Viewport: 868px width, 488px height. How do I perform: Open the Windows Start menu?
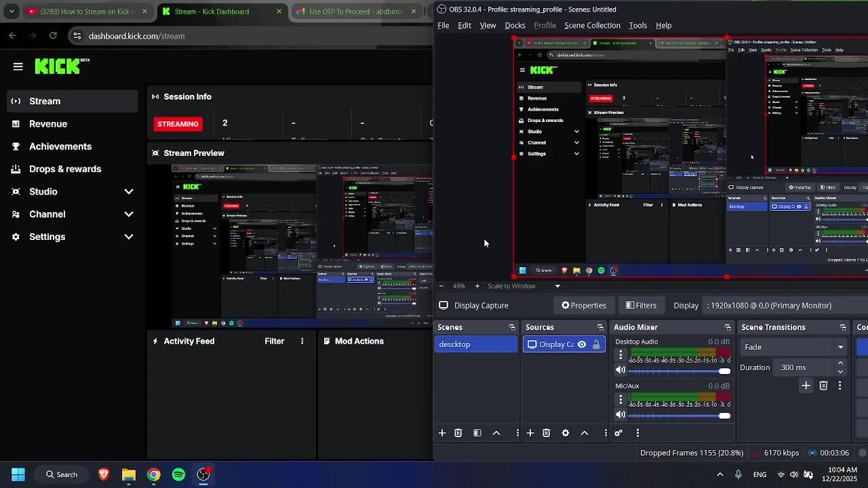click(18, 474)
